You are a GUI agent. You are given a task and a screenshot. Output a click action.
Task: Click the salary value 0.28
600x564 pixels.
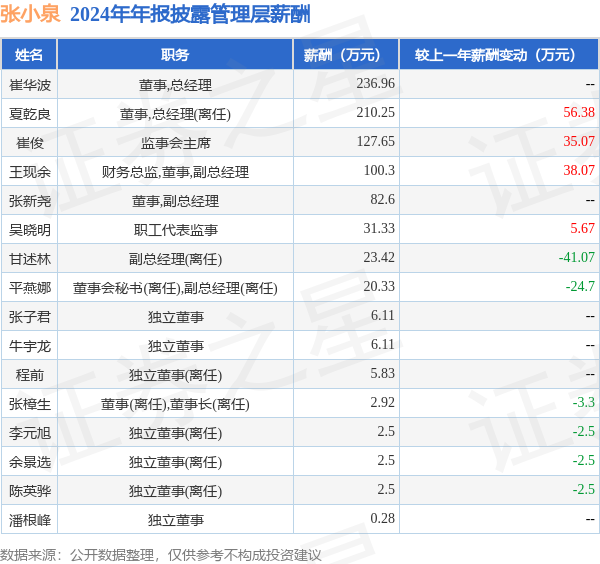(382, 519)
